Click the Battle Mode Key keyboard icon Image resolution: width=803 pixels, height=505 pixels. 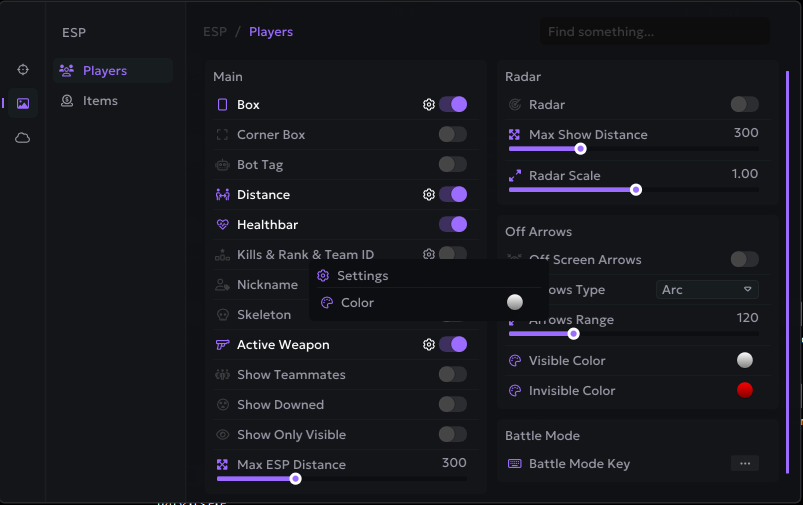click(515, 464)
